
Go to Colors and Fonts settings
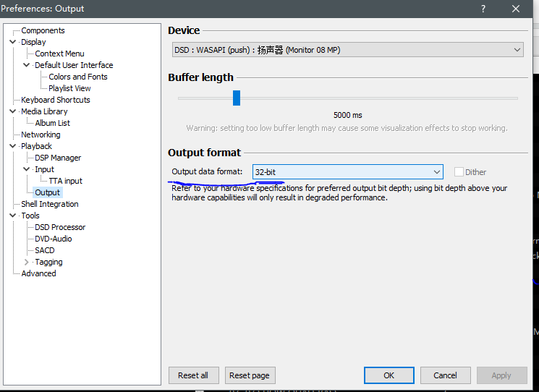(78, 77)
